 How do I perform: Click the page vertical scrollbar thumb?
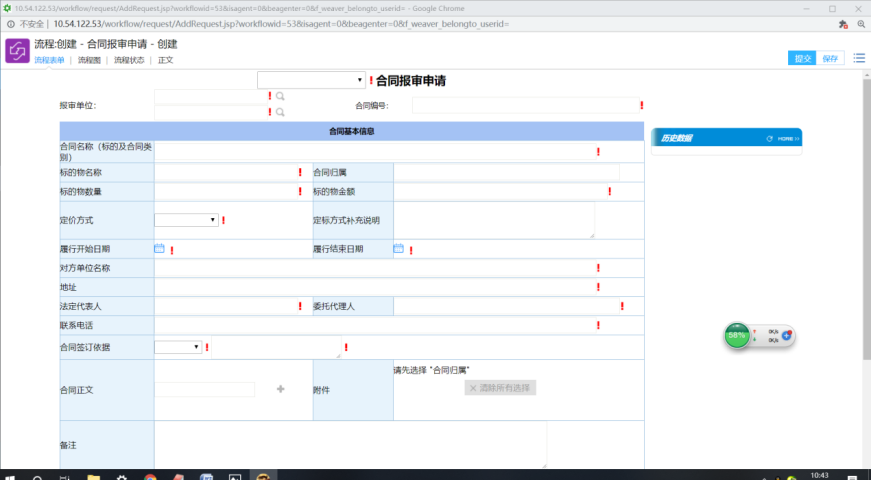867,219
